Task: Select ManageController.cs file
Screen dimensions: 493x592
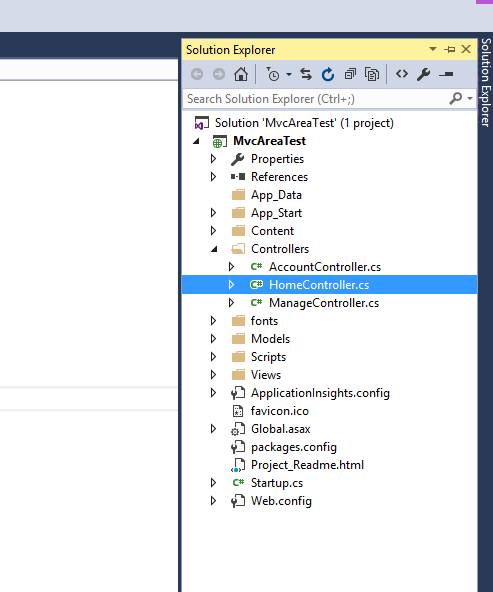Action: click(324, 303)
